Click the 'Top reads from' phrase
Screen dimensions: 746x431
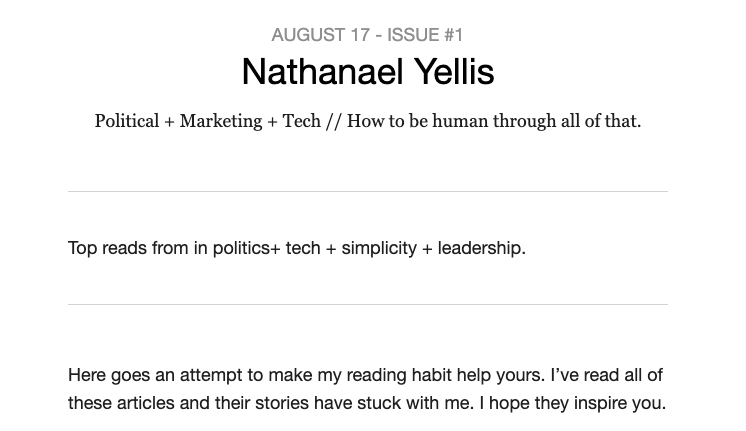pyautogui.click(x=128, y=248)
